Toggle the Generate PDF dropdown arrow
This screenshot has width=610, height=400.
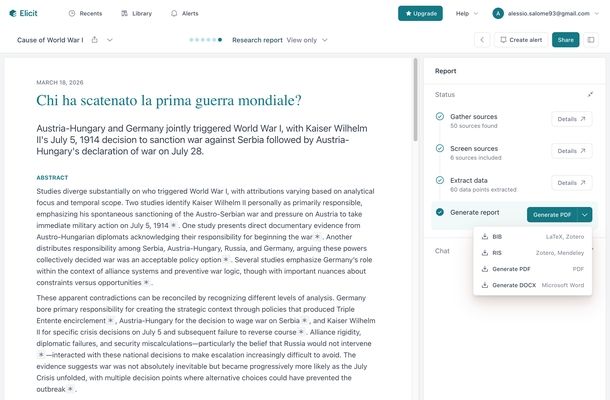(x=585, y=215)
